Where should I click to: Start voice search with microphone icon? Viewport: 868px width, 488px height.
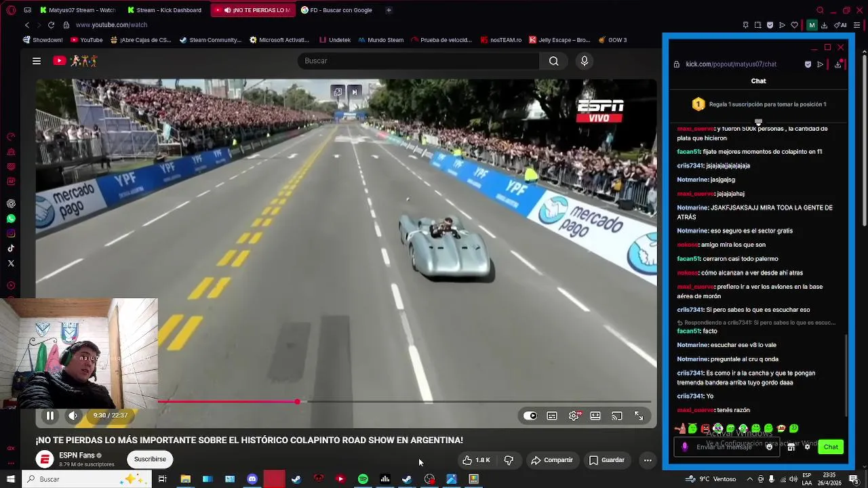point(585,61)
